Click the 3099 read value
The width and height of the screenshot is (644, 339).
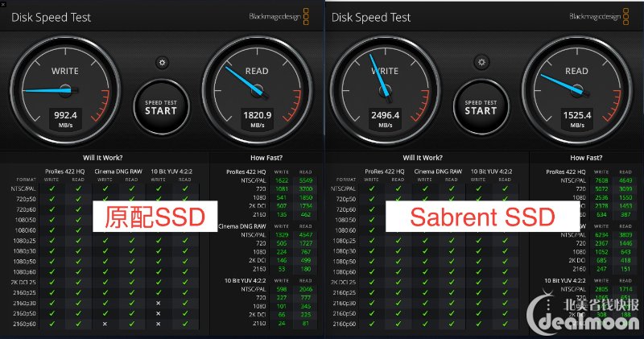pos(625,189)
